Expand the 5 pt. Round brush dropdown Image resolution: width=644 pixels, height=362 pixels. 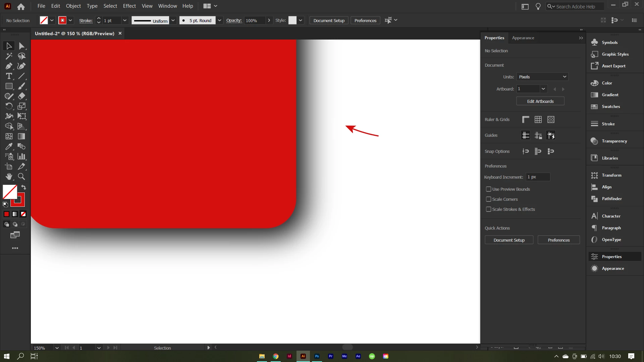coord(219,20)
